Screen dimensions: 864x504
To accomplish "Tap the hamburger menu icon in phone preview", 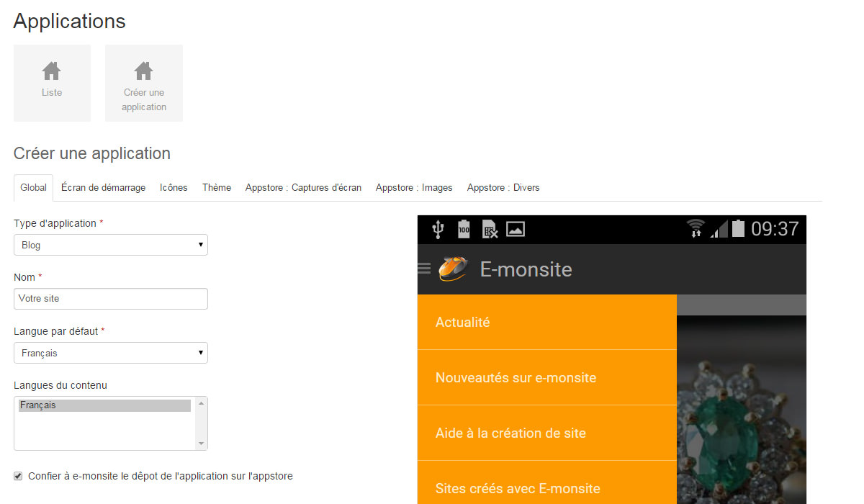I will pos(424,269).
